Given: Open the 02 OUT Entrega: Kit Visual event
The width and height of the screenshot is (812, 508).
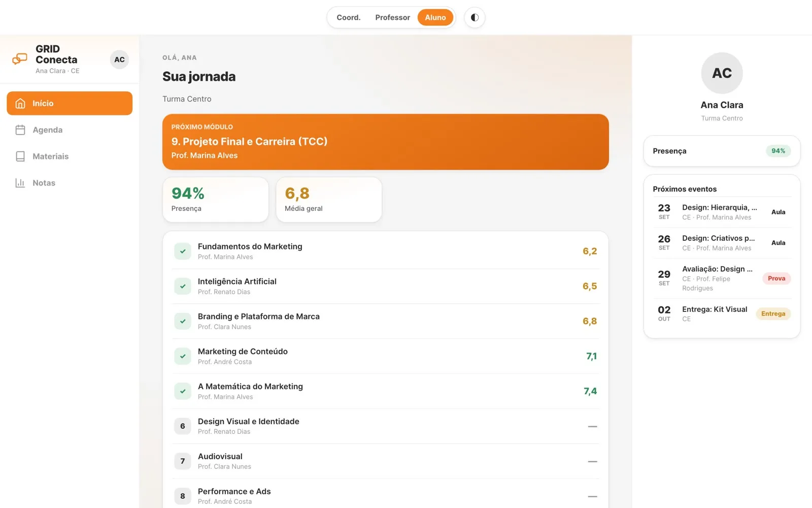Looking at the screenshot, I should (x=722, y=313).
